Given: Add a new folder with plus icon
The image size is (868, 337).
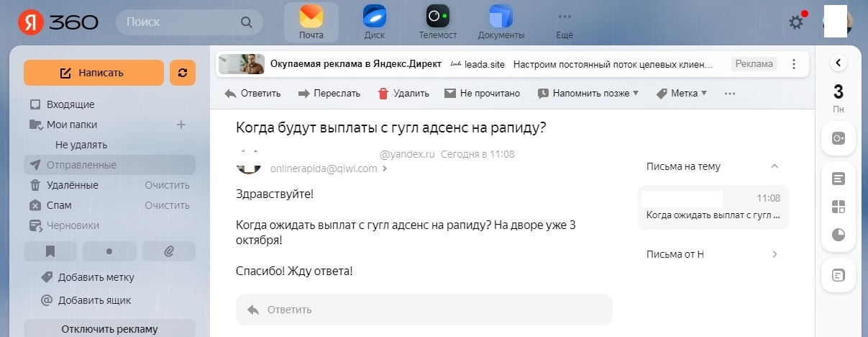Looking at the screenshot, I should coord(181,125).
